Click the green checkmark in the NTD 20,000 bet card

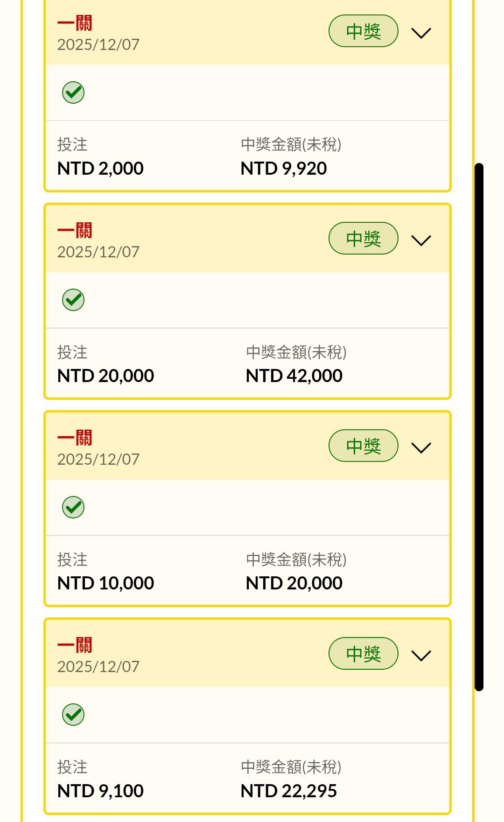coord(73,300)
